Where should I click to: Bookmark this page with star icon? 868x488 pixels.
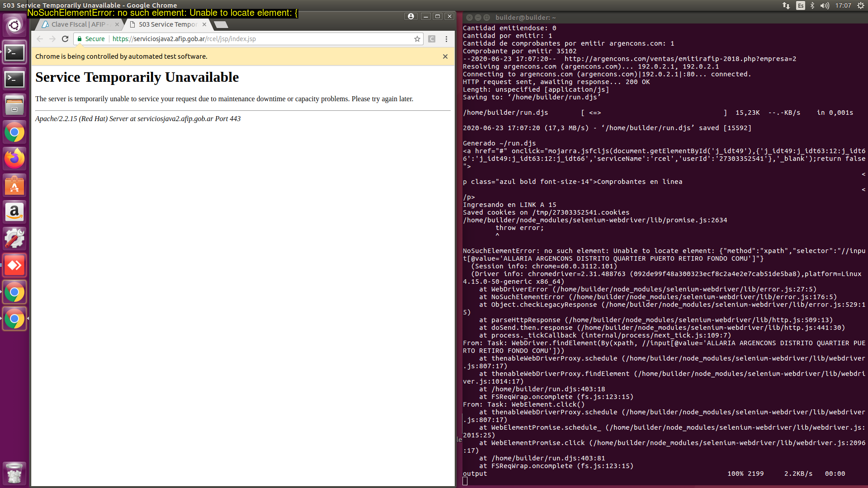tap(417, 39)
